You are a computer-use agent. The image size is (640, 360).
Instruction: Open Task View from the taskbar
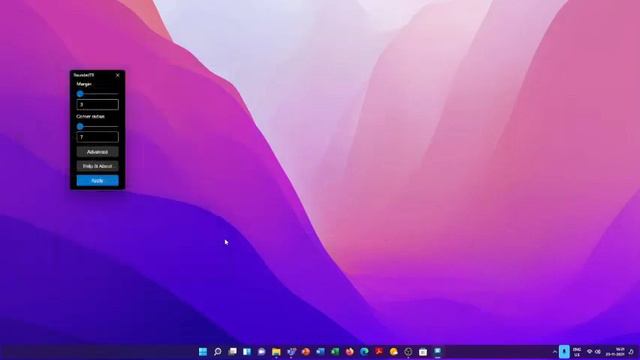(x=232, y=351)
